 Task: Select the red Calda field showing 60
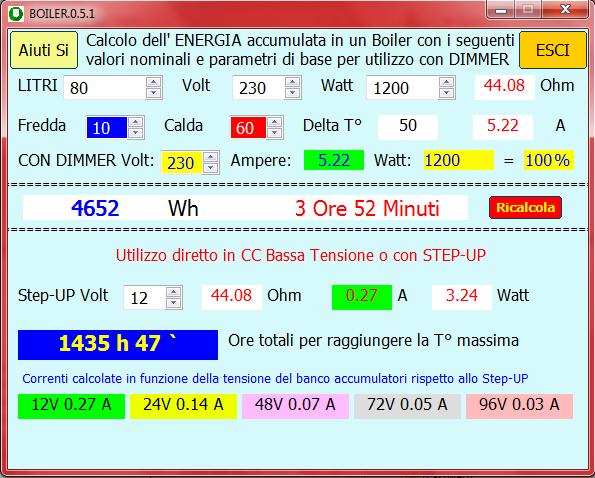tap(248, 127)
